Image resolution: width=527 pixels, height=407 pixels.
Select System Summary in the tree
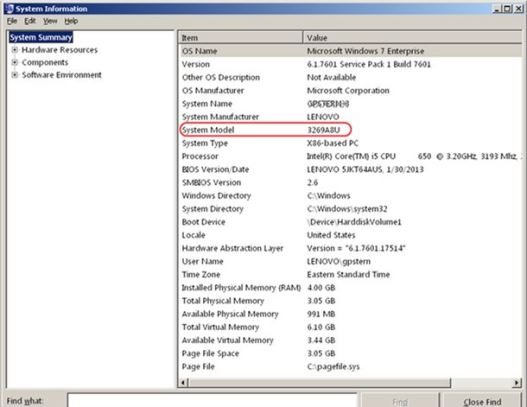click(x=41, y=37)
